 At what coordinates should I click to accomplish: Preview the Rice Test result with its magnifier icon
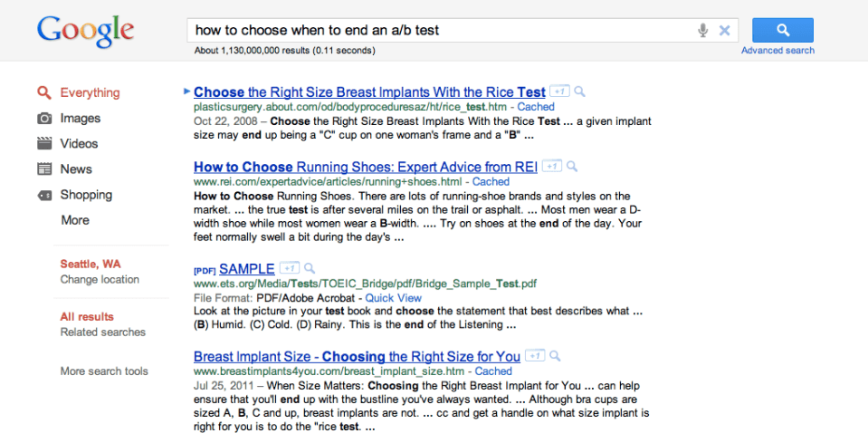(579, 91)
